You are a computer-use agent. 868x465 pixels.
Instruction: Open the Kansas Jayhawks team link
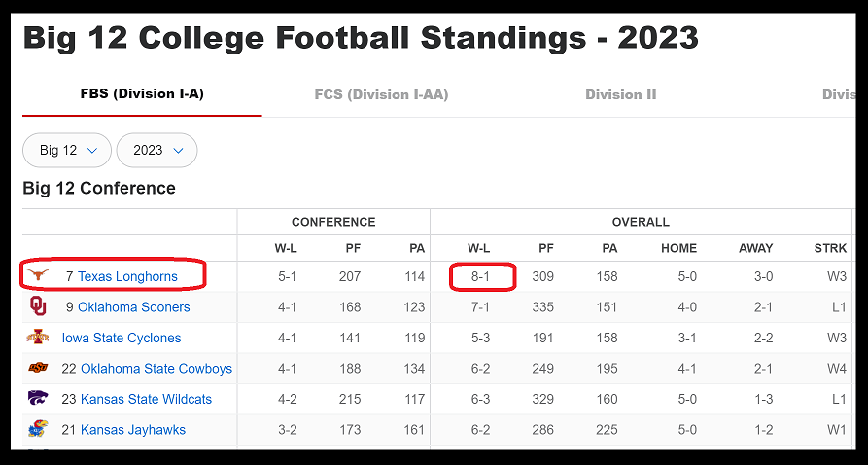pyautogui.click(x=132, y=429)
